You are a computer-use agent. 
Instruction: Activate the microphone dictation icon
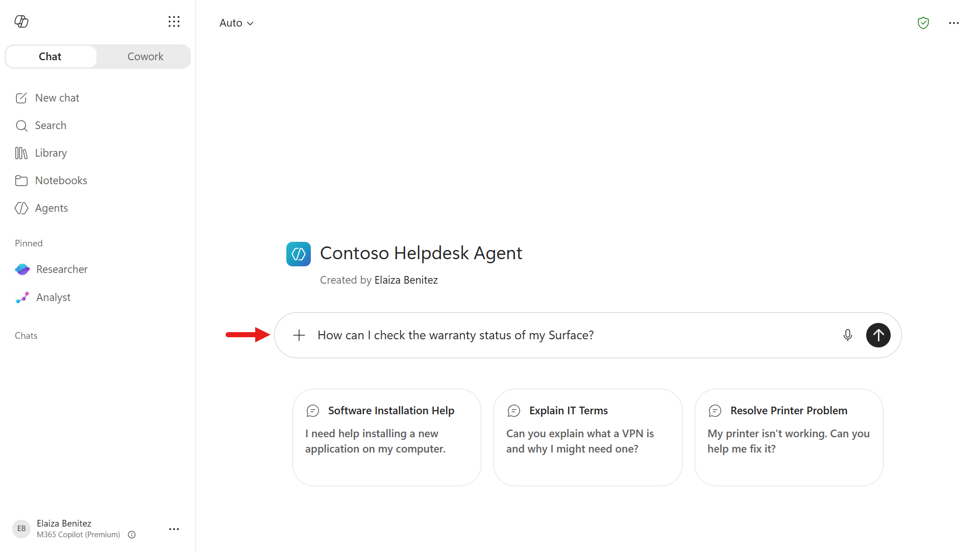(x=848, y=335)
